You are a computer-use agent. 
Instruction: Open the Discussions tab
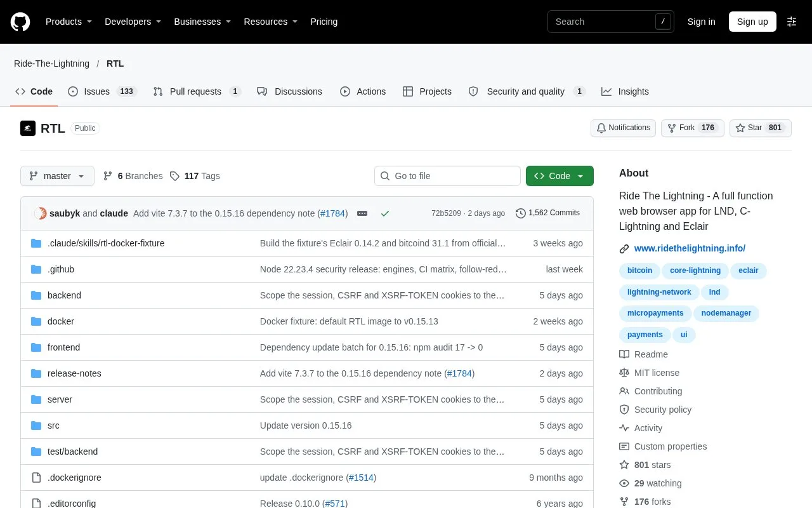pyautogui.click(x=289, y=91)
